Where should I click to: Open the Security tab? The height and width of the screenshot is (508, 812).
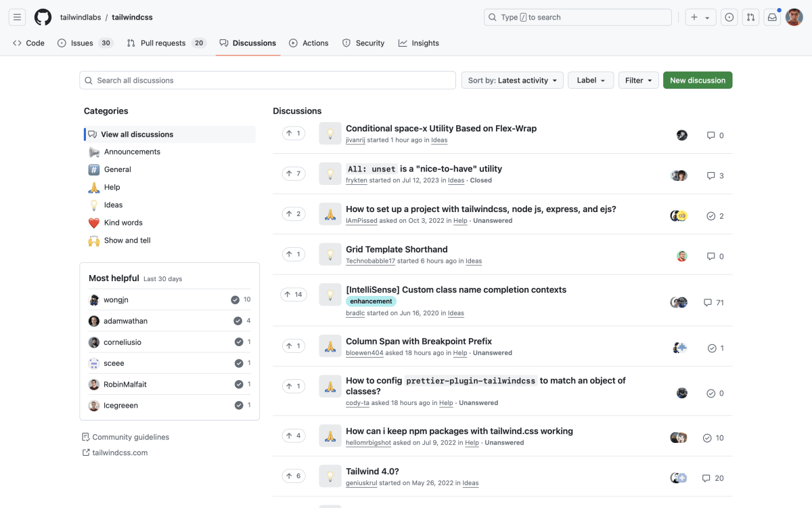[363, 43]
